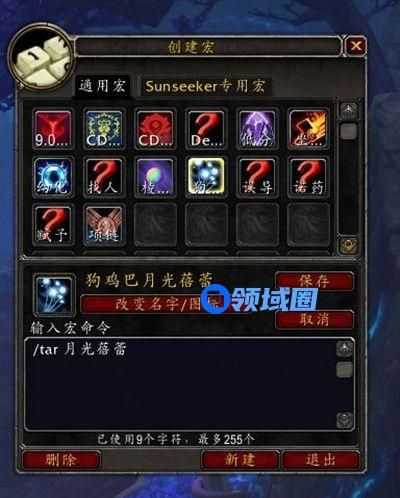
Task: Select the question mark macro labeled 找人
Action: (104, 176)
